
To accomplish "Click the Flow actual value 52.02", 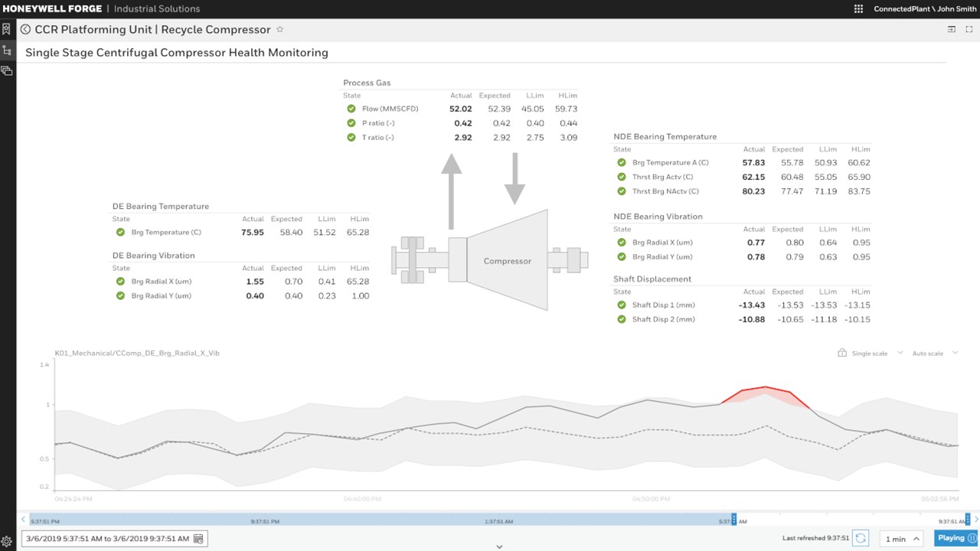I will tap(461, 109).
